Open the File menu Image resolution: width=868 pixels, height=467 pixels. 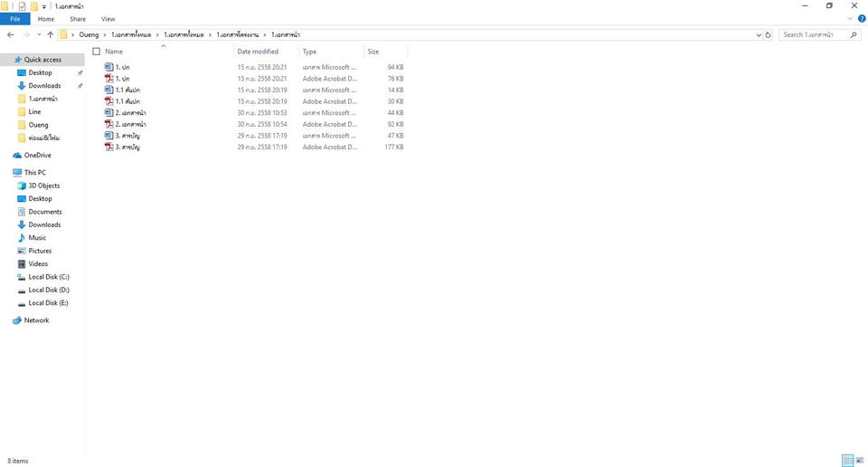(x=15, y=19)
